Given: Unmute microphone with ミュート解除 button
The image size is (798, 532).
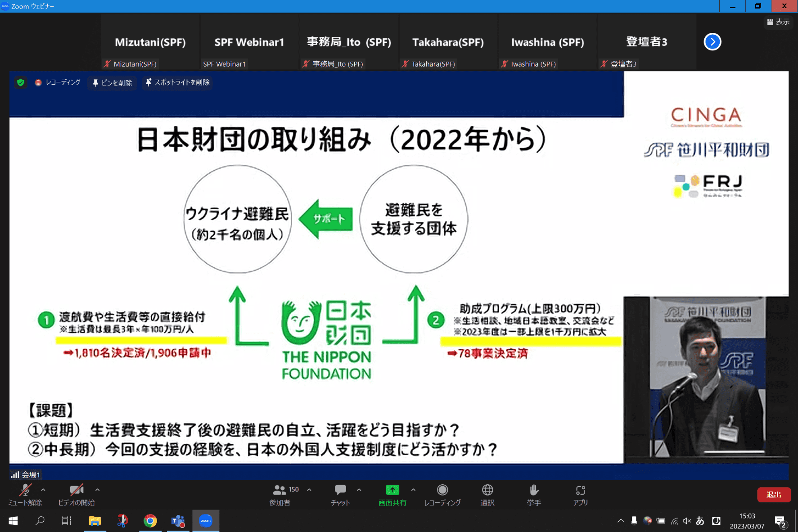Looking at the screenshot, I should coord(25,495).
